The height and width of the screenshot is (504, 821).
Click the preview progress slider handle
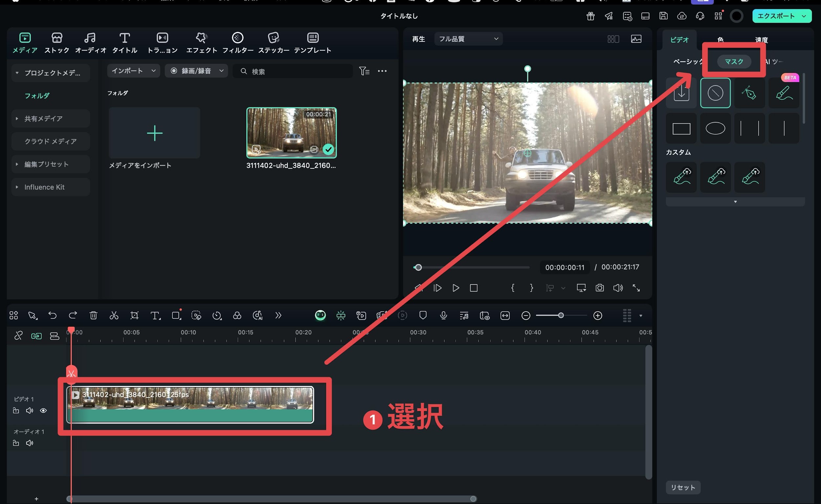tap(418, 267)
